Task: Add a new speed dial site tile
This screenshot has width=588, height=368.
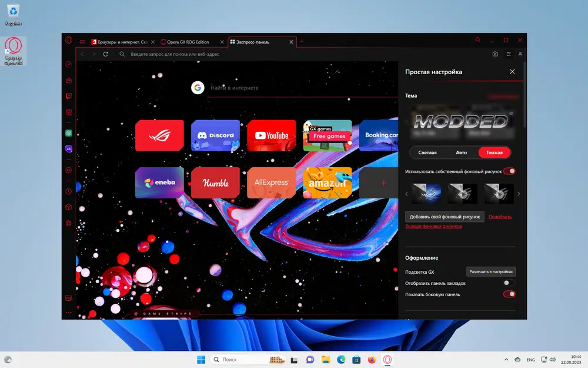Action: tap(379, 183)
